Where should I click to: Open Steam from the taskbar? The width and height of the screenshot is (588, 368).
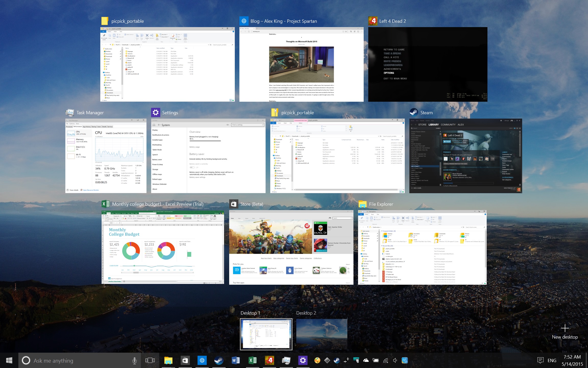[219, 360]
